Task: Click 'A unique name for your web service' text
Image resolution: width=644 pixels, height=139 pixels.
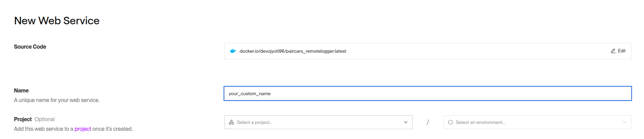Action: [x=57, y=100]
